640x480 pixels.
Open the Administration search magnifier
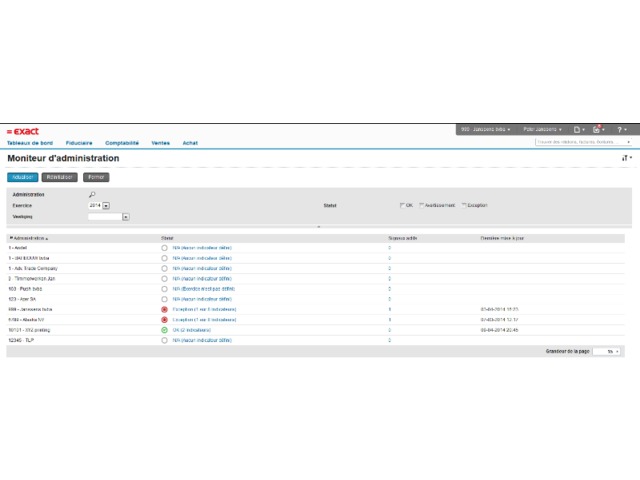coord(92,194)
